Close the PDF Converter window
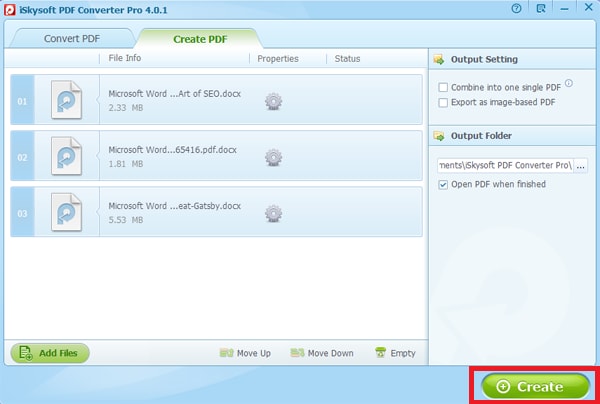The image size is (600, 404). (589, 7)
